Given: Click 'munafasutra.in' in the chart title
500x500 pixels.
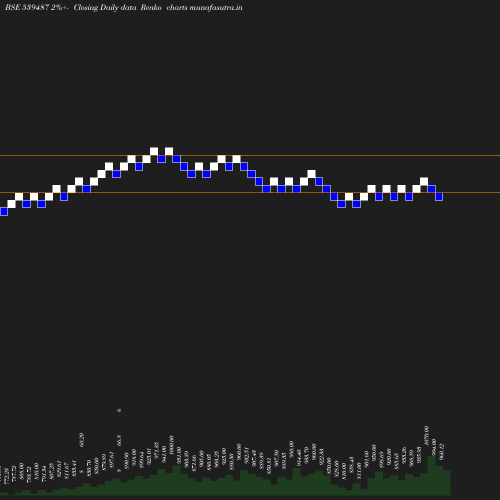Looking at the screenshot, I should [216, 8].
